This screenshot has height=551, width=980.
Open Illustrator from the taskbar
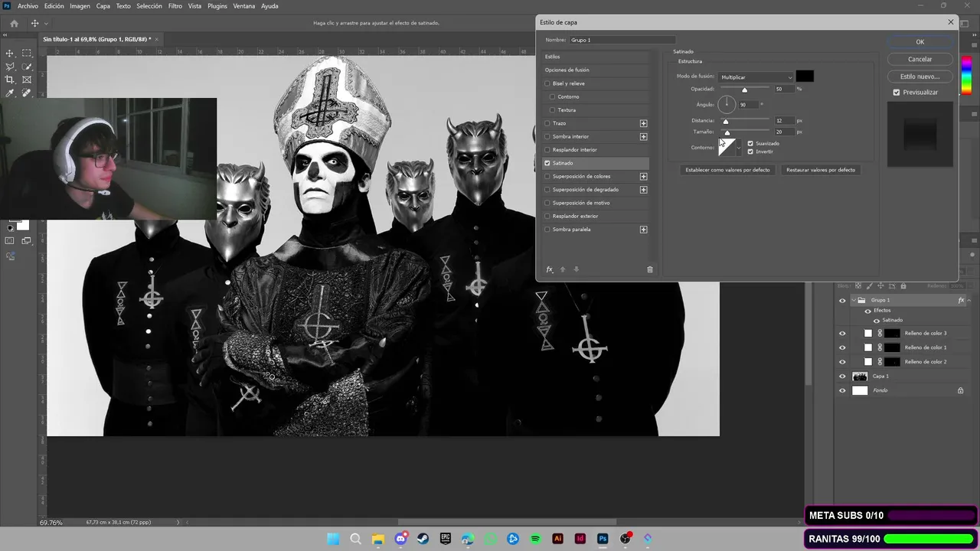(x=557, y=539)
